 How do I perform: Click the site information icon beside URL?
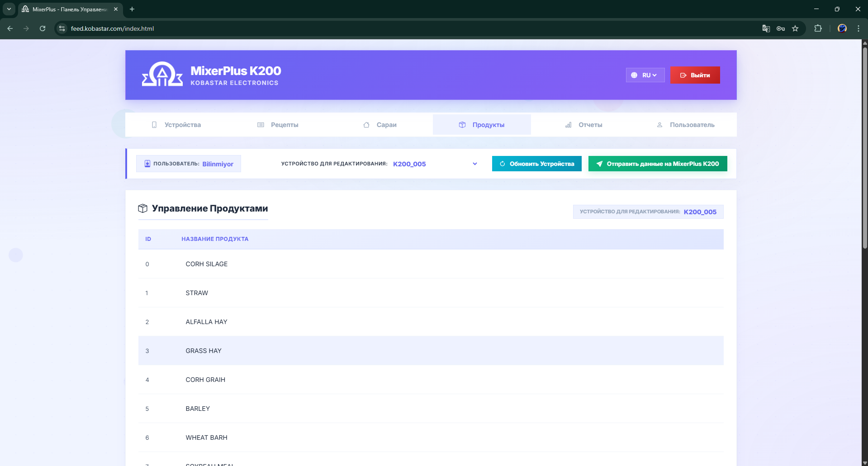[x=62, y=28]
